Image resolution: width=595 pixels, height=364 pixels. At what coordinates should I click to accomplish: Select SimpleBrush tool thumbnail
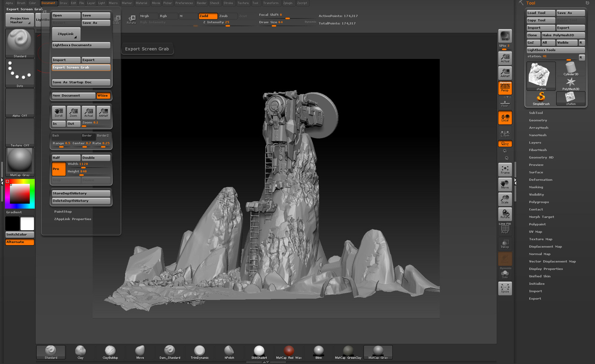click(x=541, y=98)
